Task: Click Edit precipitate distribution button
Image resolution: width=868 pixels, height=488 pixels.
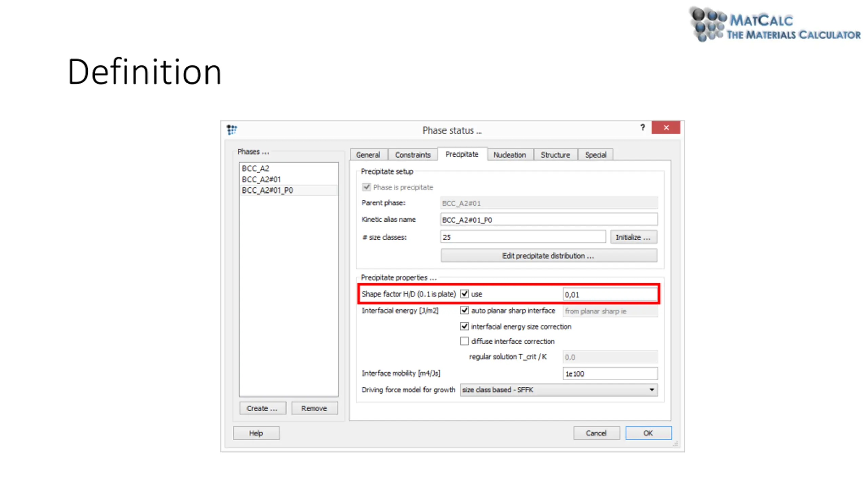Action: click(x=549, y=256)
